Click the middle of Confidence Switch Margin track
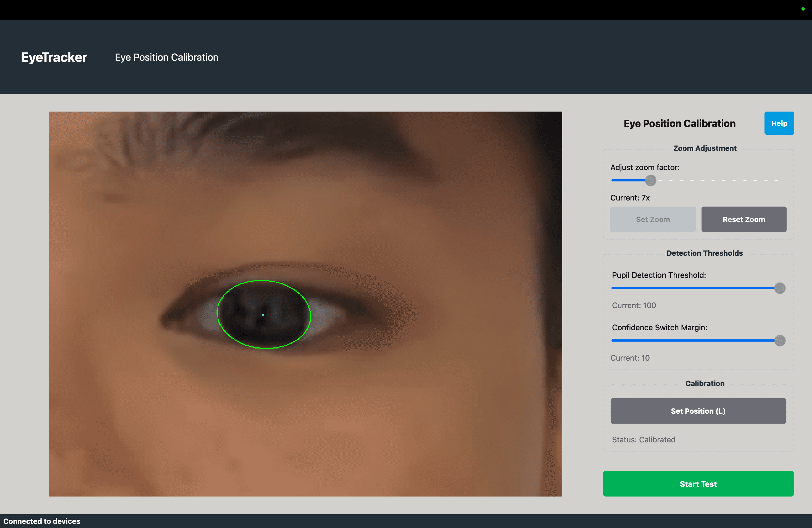The height and width of the screenshot is (528, 812). click(x=696, y=340)
